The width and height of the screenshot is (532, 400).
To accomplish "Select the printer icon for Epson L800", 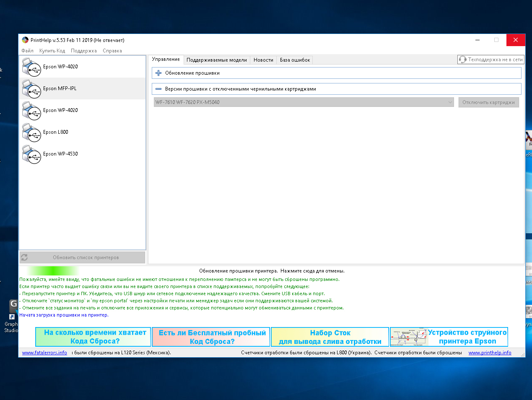I will tap(31, 132).
